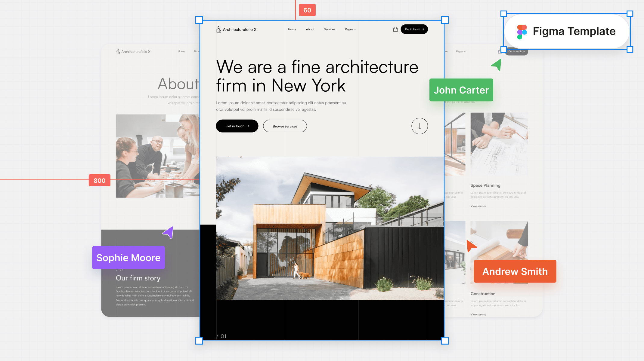
Task: Expand the Pages dropdown in the navbar
Action: (351, 29)
